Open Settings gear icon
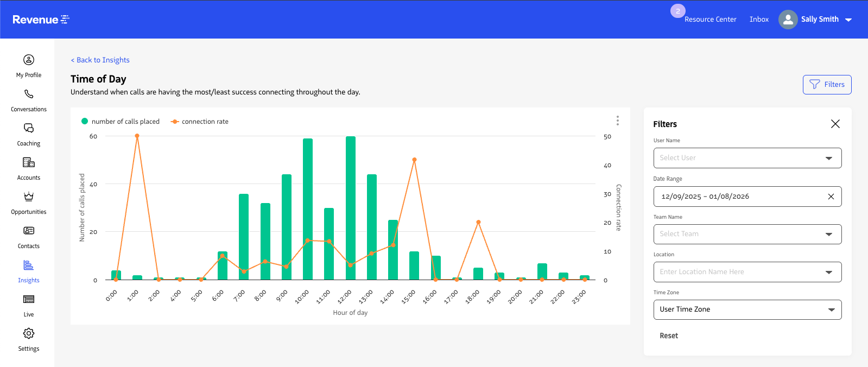The image size is (868, 367). (29, 333)
